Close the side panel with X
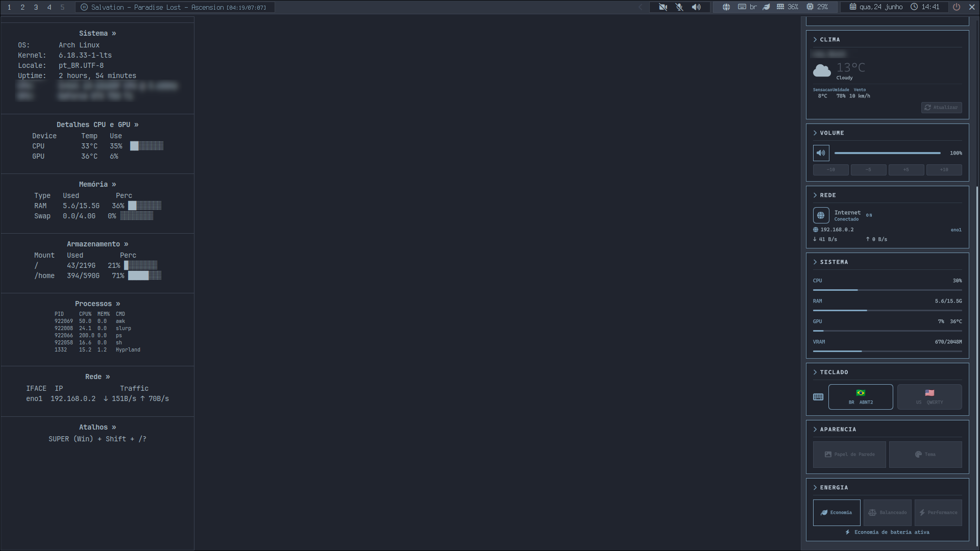The width and height of the screenshot is (980, 551). [972, 7]
